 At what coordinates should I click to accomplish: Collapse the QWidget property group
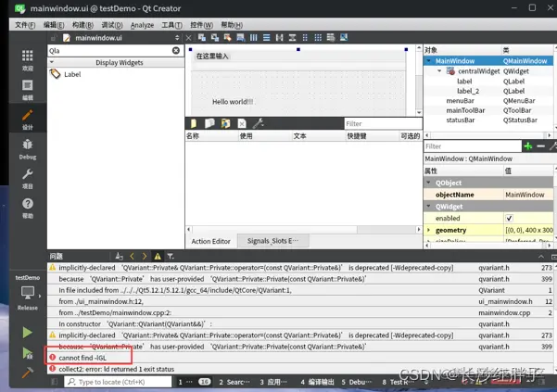[429, 207]
